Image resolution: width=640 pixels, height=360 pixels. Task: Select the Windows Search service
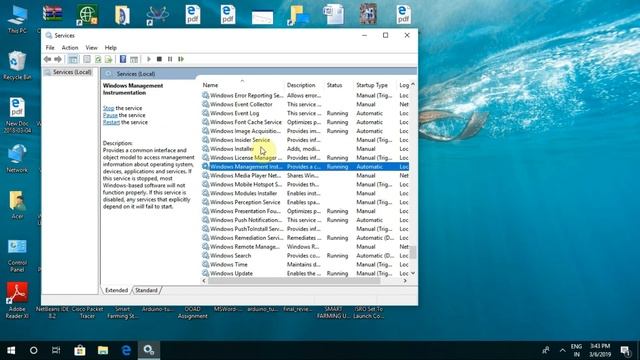pos(305,256)
